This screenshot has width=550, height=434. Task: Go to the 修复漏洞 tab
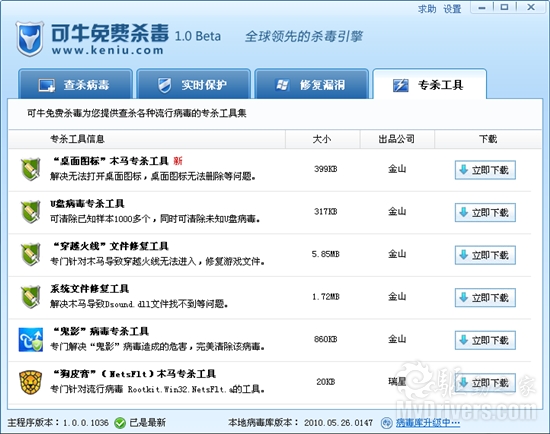point(311,84)
